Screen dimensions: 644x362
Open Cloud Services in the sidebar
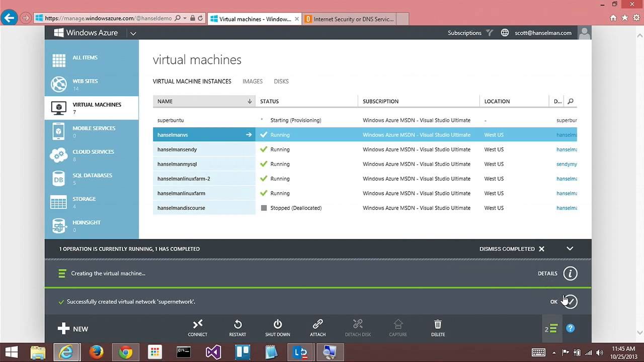pos(92,155)
